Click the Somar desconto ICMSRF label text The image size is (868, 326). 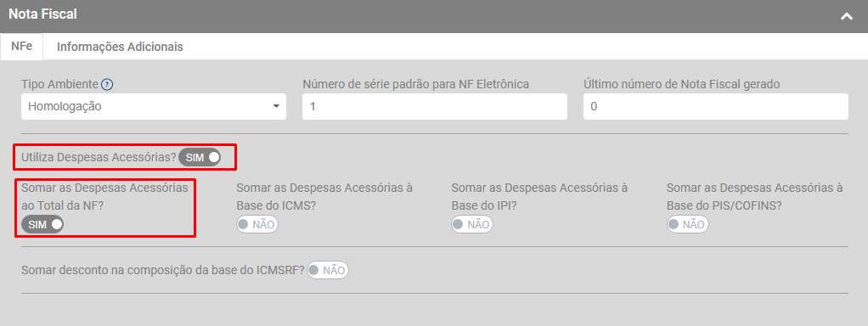coord(163,270)
